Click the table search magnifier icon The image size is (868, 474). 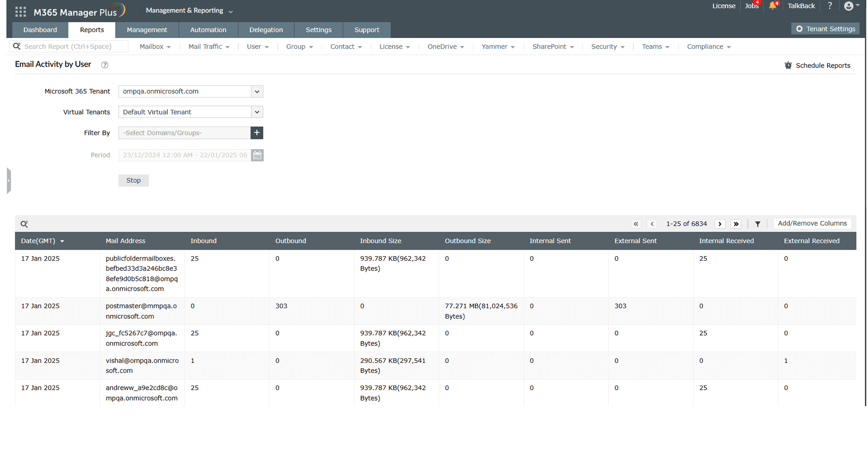pyautogui.click(x=24, y=224)
